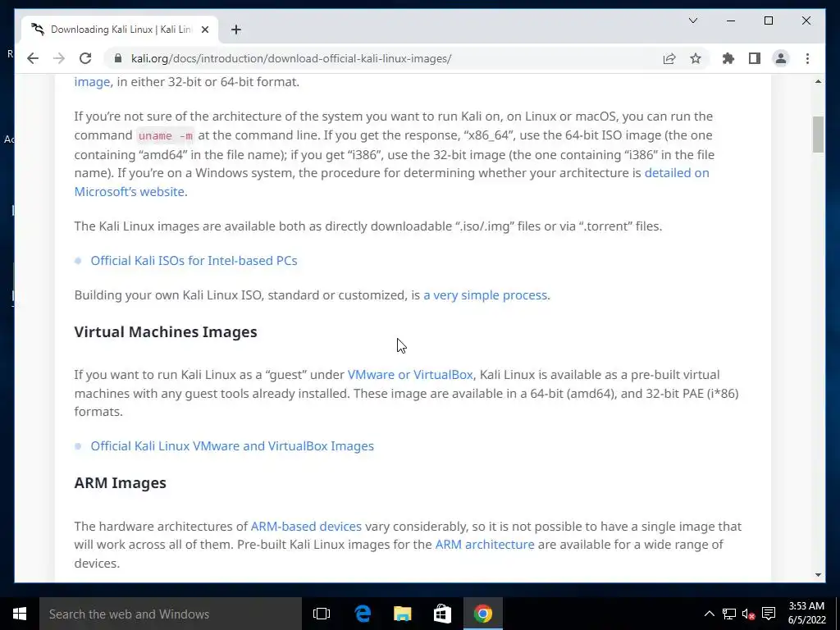This screenshot has height=630, width=840.
Task: Click the ARM Images heading
Action: [x=120, y=482]
